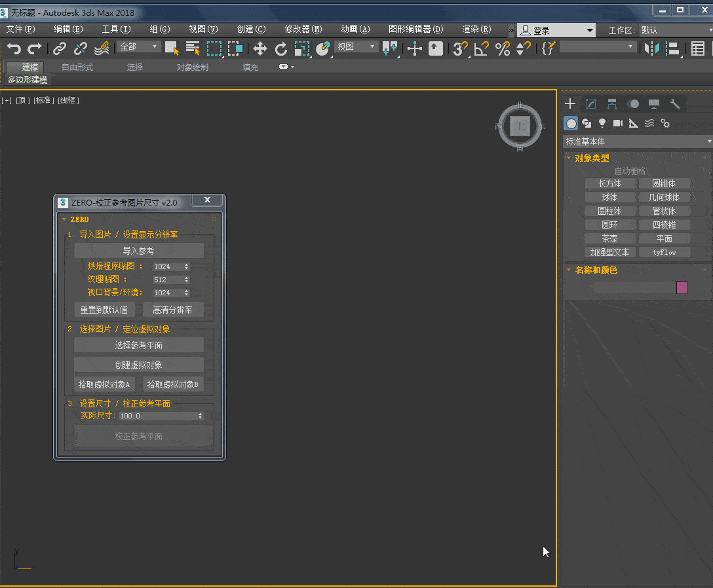This screenshot has height=588, width=713.
Task: Open the Modify panel tab icon
Action: [591, 104]
